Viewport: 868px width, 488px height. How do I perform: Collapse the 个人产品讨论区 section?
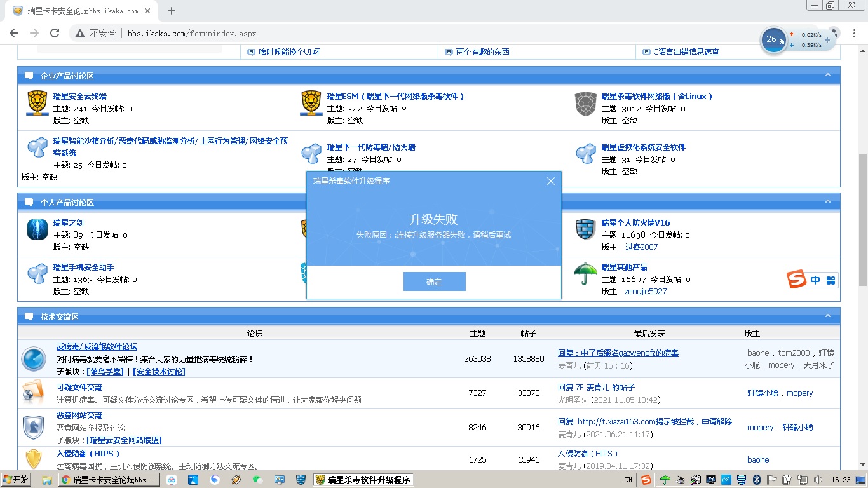pyautogui.click(x=827, y=202)
